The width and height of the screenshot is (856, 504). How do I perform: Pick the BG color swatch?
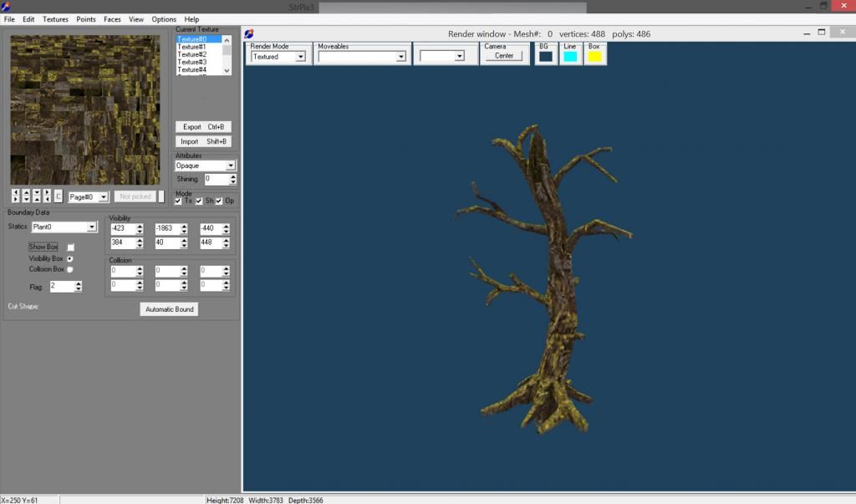tap(545, 56)
